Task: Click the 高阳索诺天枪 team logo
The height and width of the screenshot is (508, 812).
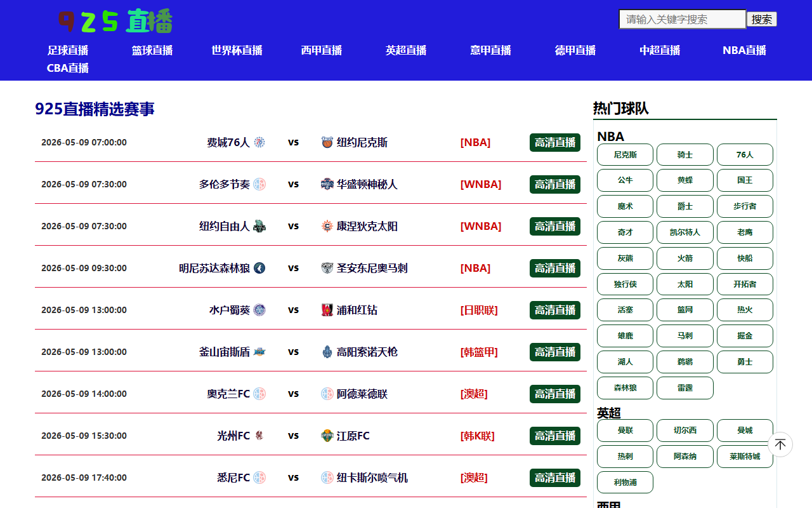Action: (327, 352)
